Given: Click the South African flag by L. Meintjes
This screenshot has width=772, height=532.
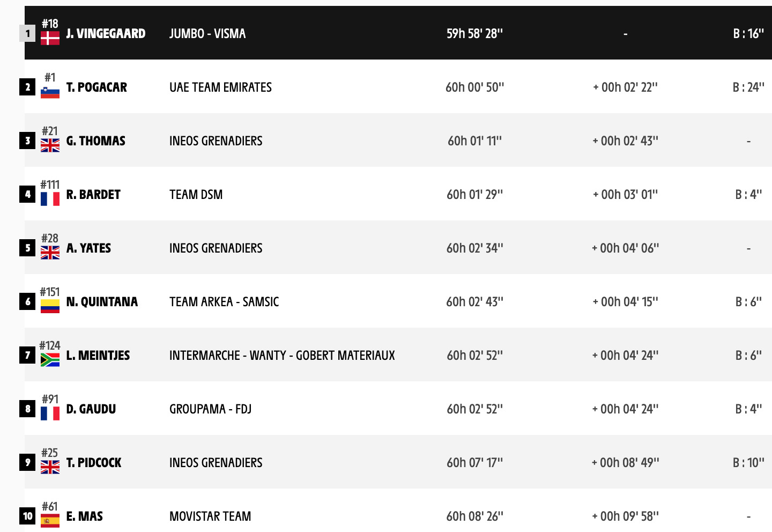Looking at the screenshot, I should click(50, 360).
